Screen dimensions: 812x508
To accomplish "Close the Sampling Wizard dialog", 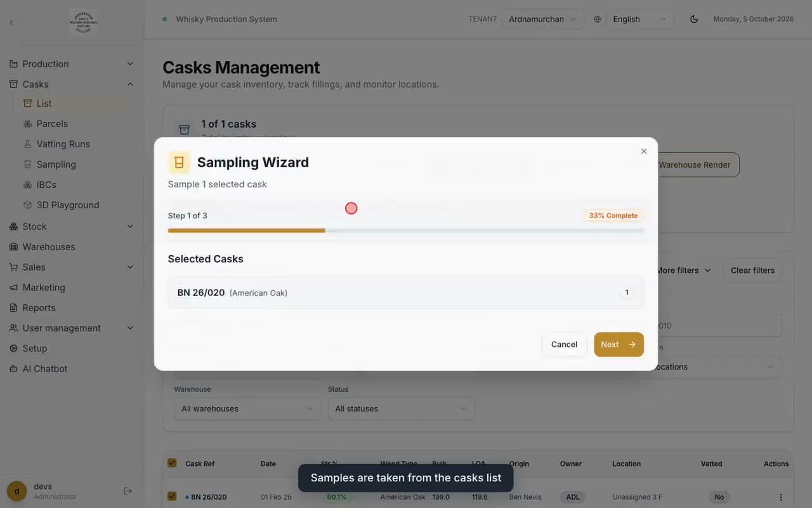I will (x=644, y=151).
